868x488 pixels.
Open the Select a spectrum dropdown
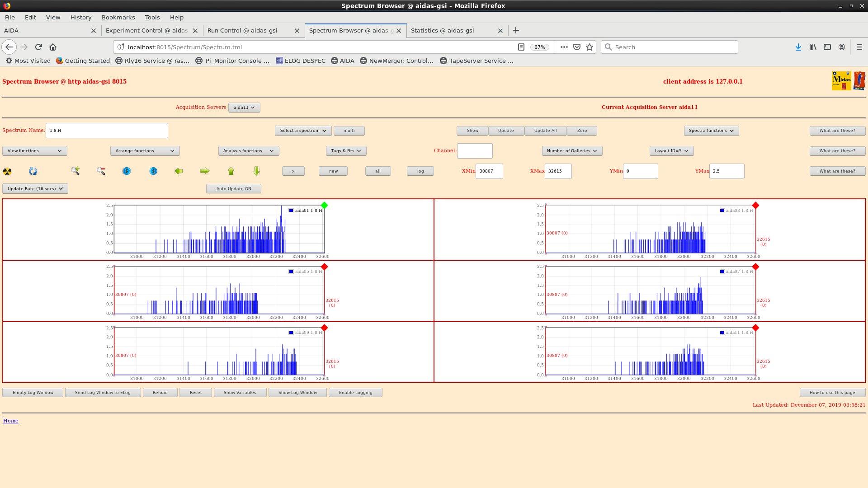pos(303,131)
